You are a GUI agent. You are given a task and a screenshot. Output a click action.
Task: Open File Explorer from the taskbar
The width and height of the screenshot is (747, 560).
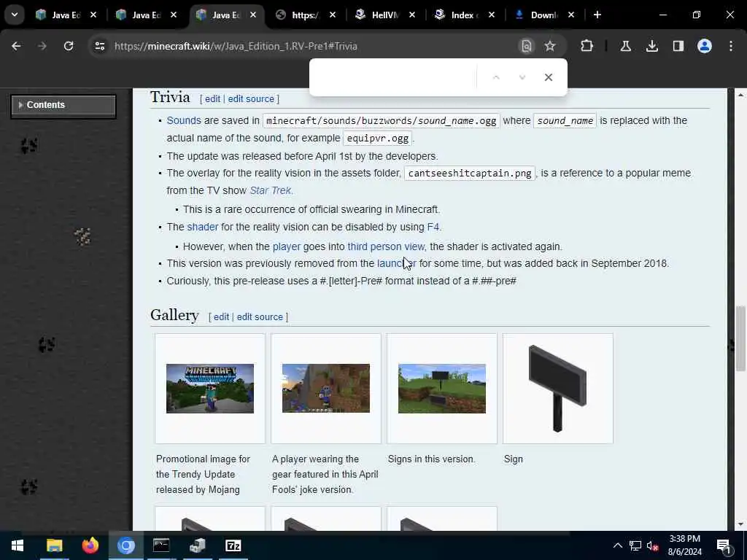pyautogui.click(x=54, y=545)
